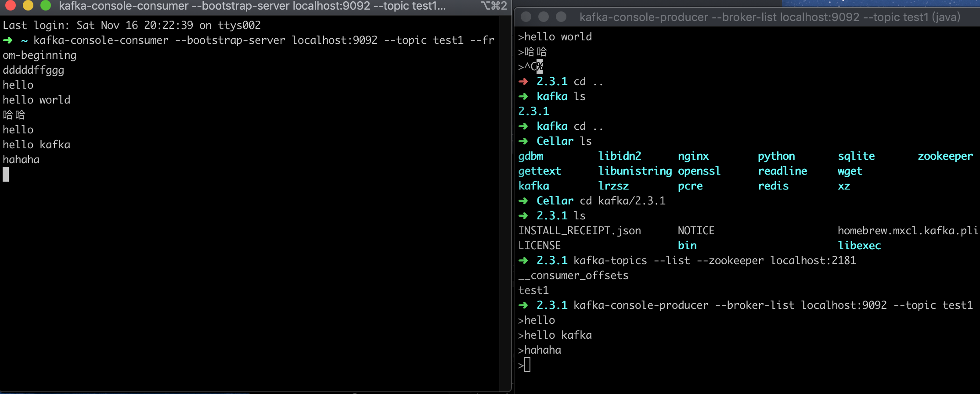Click the ⌥⌘2 shortcut indicator
The height and width of the screenshot is (394, 980).
(494, 6)
